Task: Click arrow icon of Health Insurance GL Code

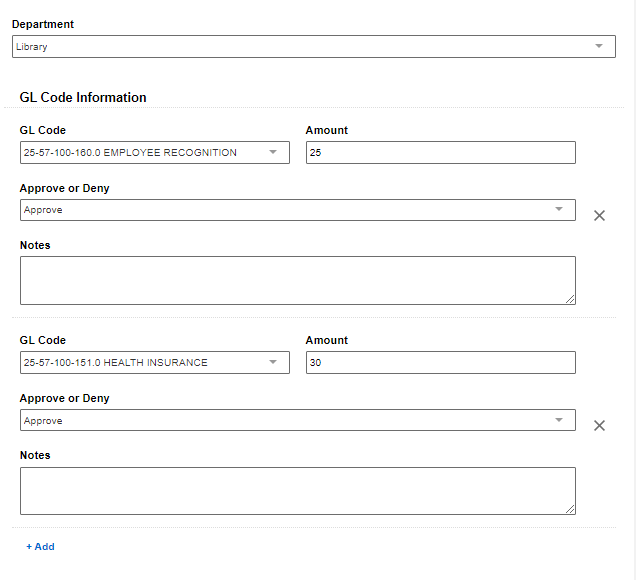Action: click(273, 362)
